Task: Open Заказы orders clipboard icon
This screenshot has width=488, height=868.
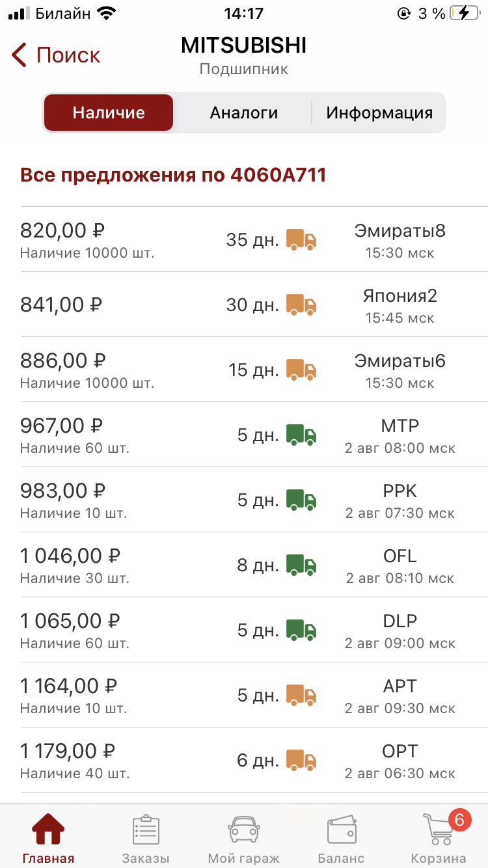Action: 146,830
